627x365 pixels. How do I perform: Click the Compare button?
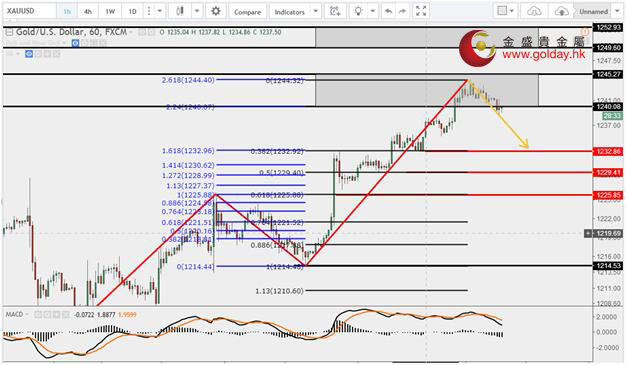click(248, 12)
